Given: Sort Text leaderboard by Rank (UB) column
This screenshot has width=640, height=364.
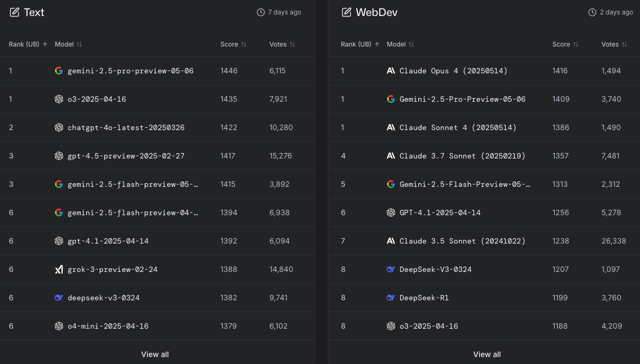Looking at the screenshot, I should pos(28,44).
